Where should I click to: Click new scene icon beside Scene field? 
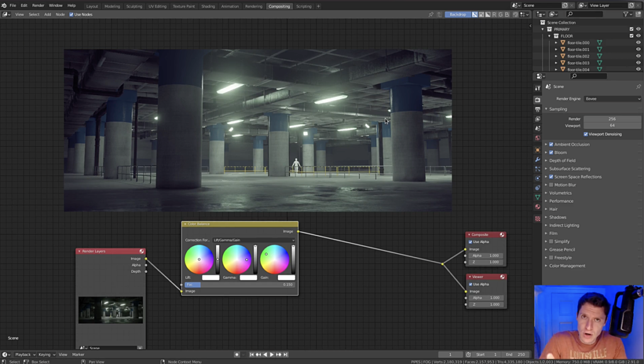point(565,5)
